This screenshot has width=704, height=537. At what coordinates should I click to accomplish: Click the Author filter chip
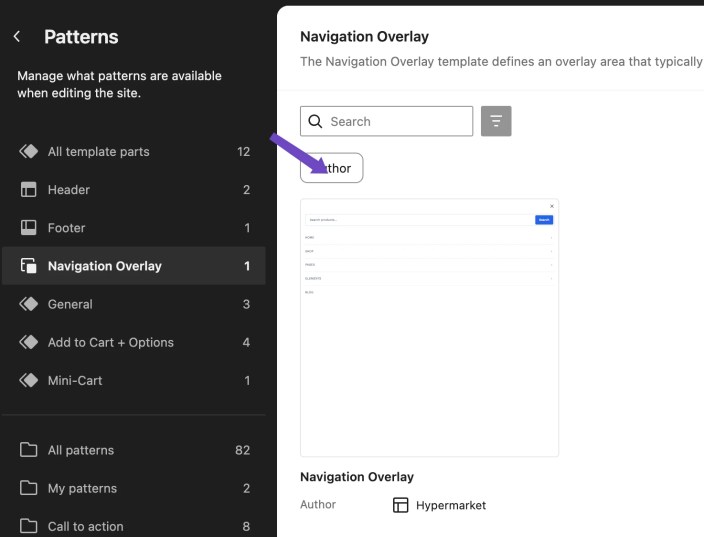point(331,168)
